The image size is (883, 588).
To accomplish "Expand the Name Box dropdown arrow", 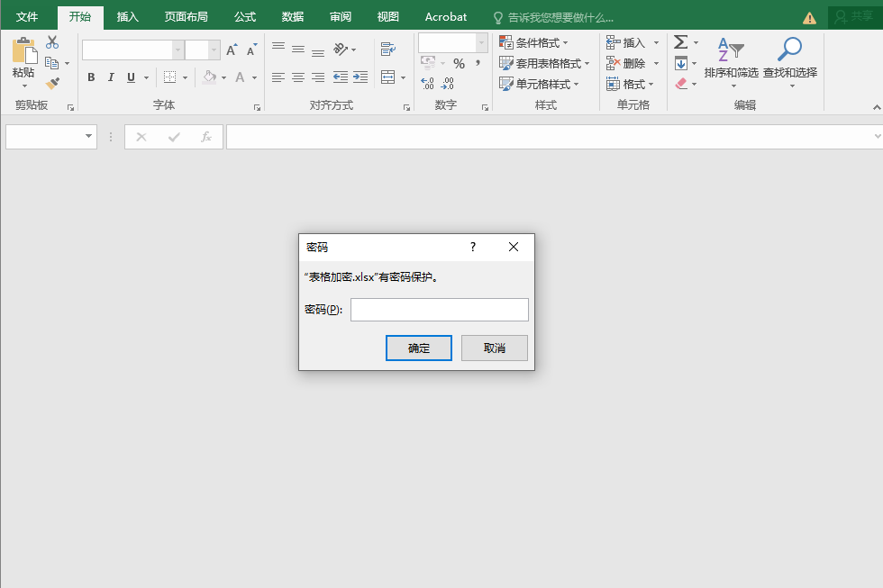I will pyautogui.click(x=88, y=137).
